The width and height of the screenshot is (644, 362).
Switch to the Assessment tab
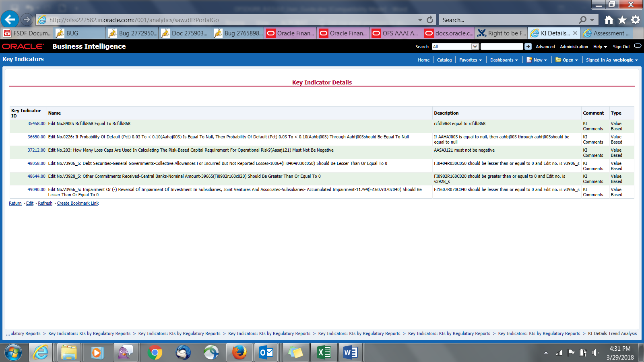tap(607, 33)
